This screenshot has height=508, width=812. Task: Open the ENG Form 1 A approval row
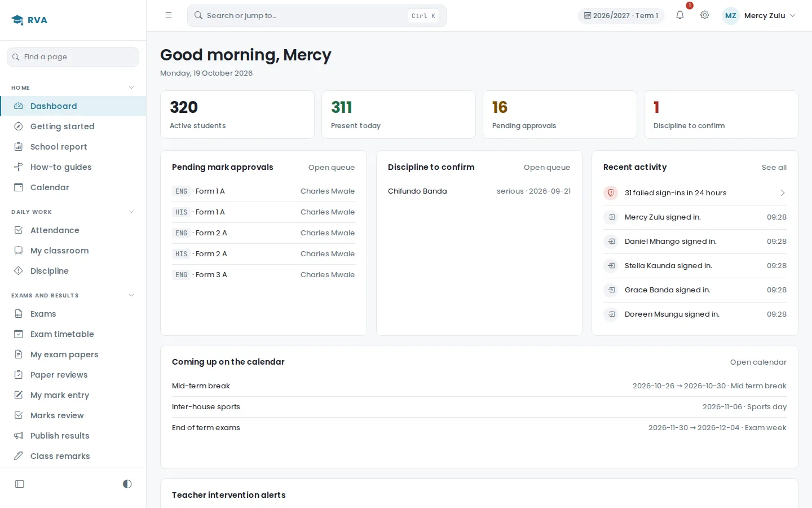click(x=263, y=191)
